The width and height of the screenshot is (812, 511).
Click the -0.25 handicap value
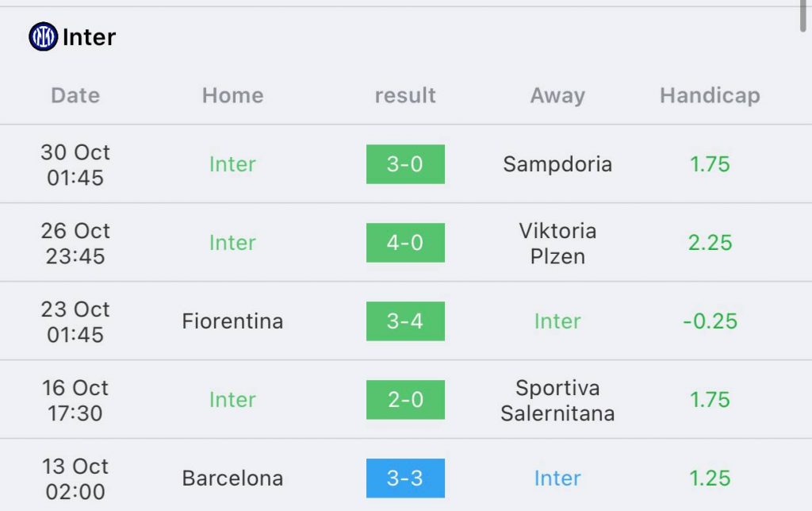pyautogui.click(x=710, y=321)
